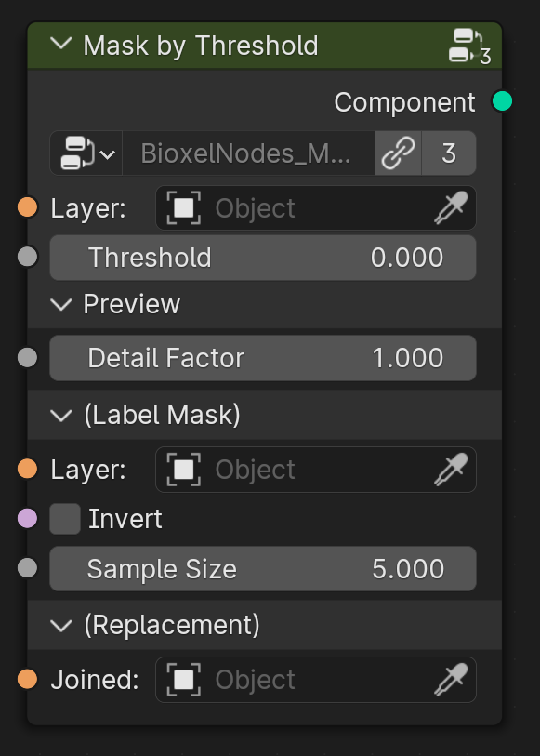The image size is (540, 756).
Task: Click the object icon in Label Mask Layer field
Action: coord(183,469)
